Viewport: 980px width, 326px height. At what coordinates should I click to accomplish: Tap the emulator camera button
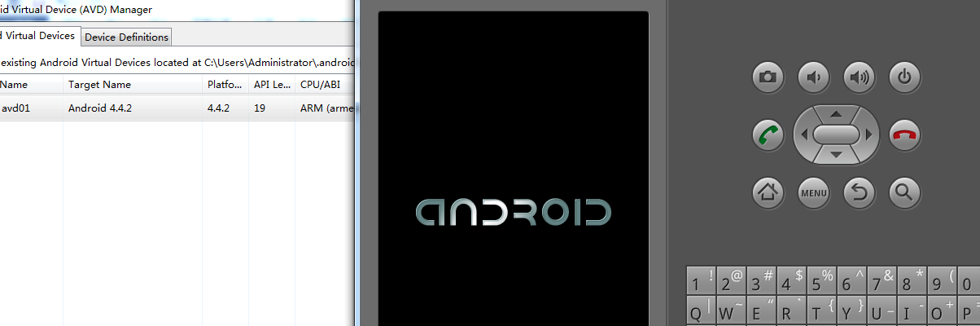tap(768, 78)
